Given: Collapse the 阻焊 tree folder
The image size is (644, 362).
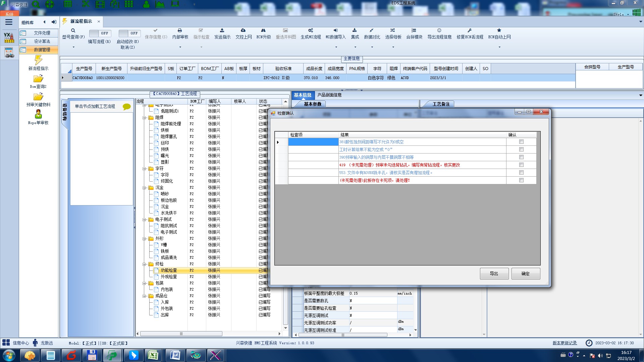Looking at the screenshot, I should (144, 118).
